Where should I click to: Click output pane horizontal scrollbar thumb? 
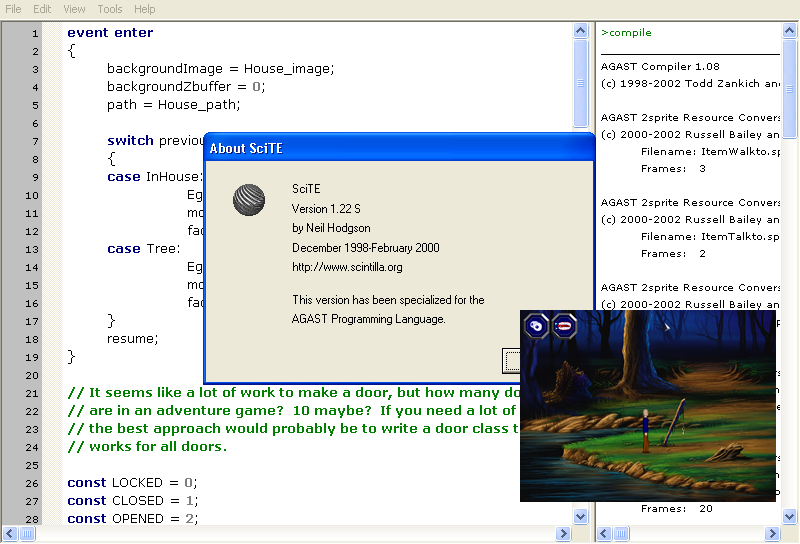(621, 534)
